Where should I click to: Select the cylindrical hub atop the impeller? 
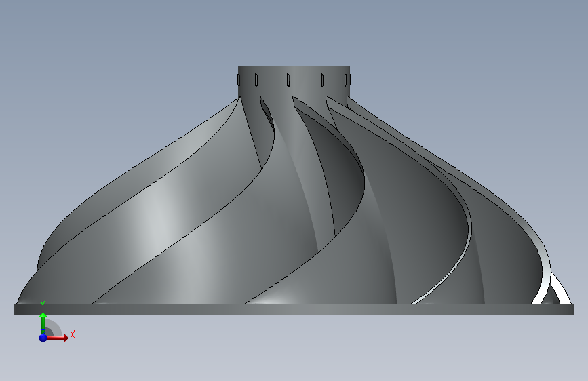(x=294, y=81)
